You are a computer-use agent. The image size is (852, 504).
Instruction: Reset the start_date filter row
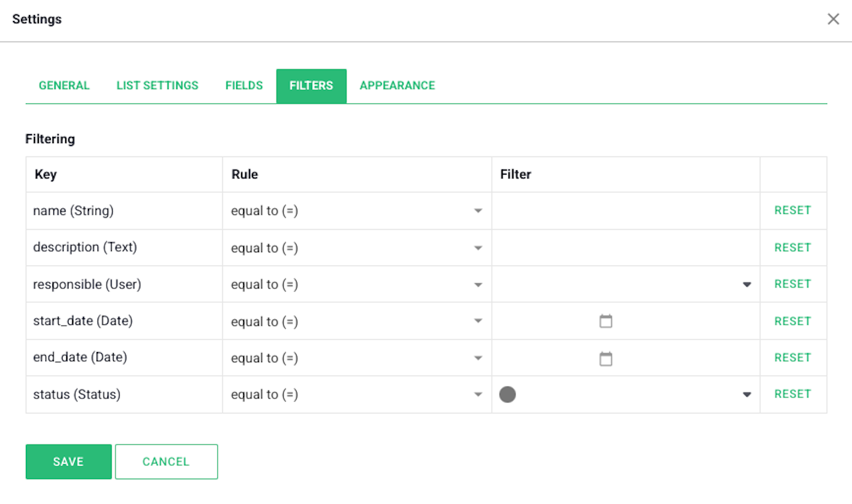pos(793,321)
